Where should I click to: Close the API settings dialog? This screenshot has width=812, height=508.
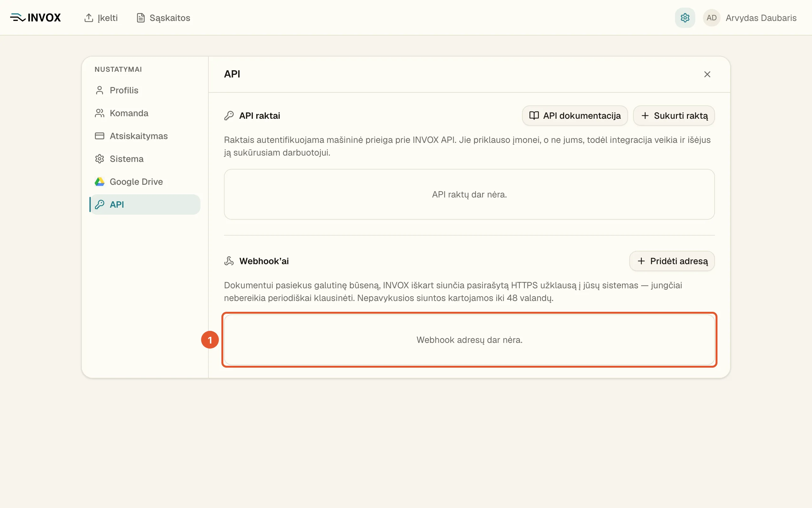coord(707,74)
